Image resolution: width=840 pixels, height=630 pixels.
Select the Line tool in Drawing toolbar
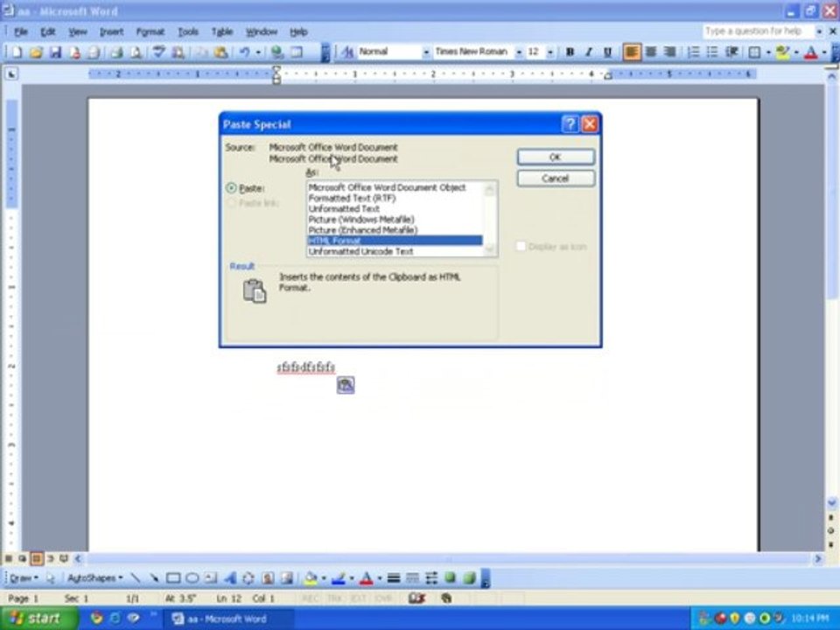point(136,578)
